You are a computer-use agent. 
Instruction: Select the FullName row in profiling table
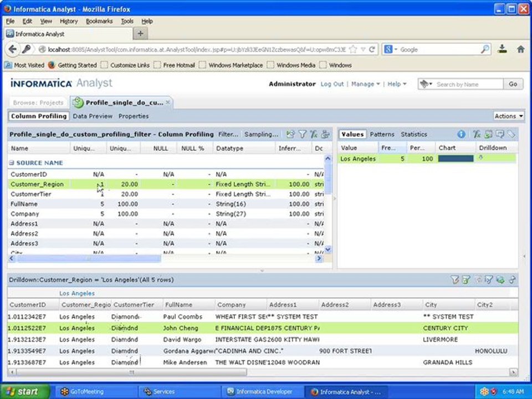tap(166, 204)
